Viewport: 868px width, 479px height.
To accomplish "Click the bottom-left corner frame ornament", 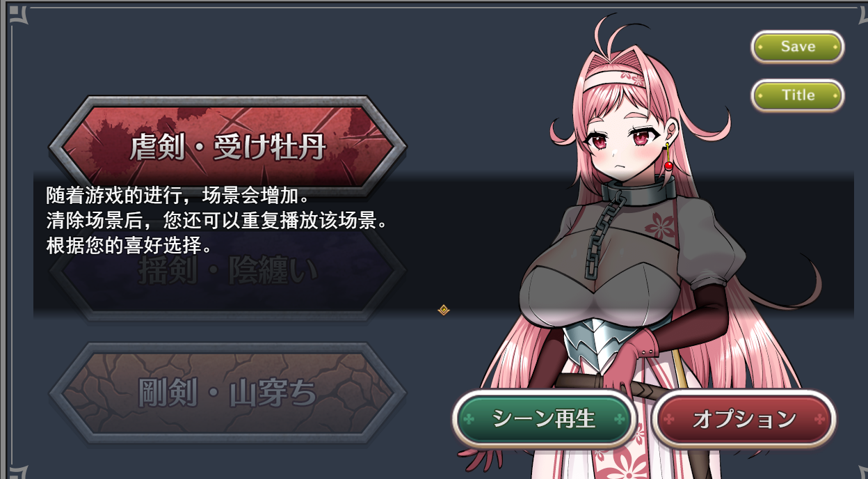I will (x=17, y=469).
